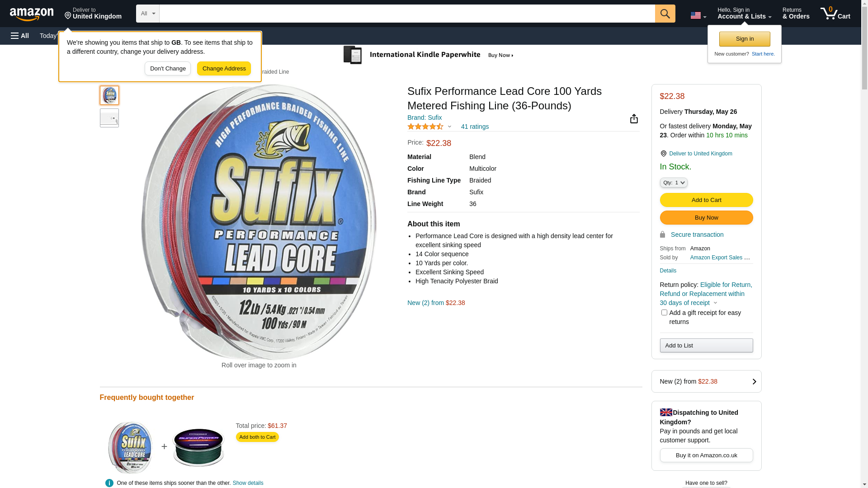Click the US flag language selector

click(698, 15)
